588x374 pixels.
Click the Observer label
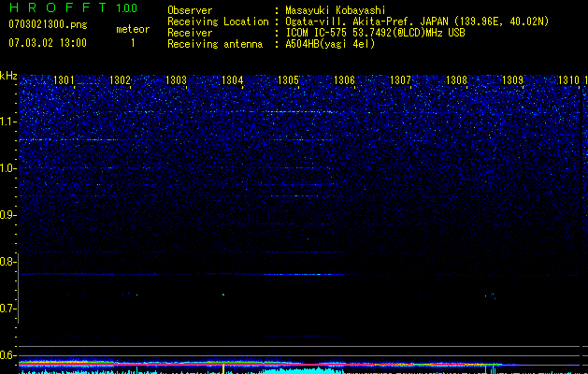point(190,10)
